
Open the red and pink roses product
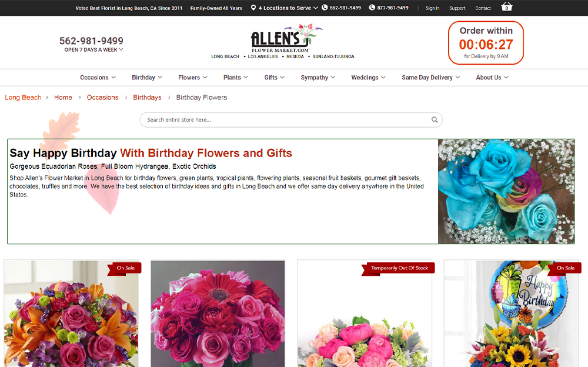tap(218, 313)
